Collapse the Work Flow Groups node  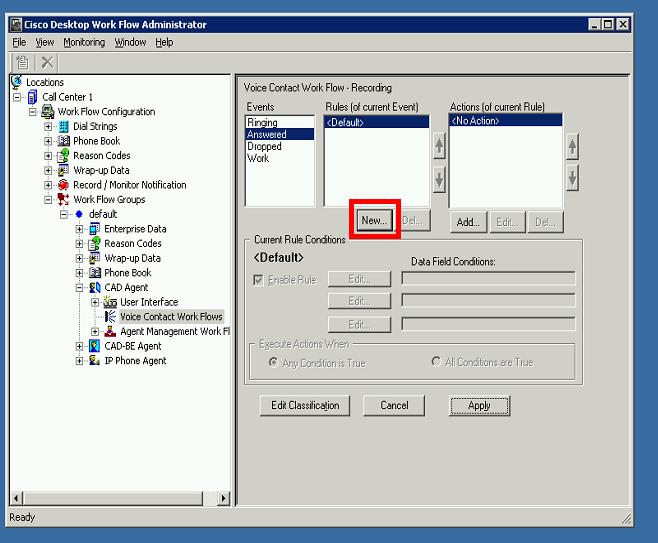click(x=48, y=200)
